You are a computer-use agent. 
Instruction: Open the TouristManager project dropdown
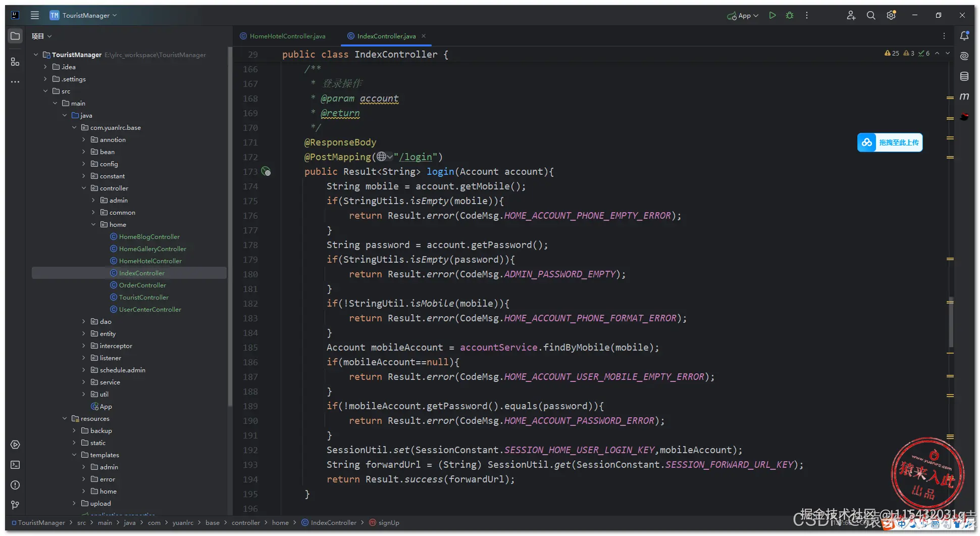pos(84,15)
